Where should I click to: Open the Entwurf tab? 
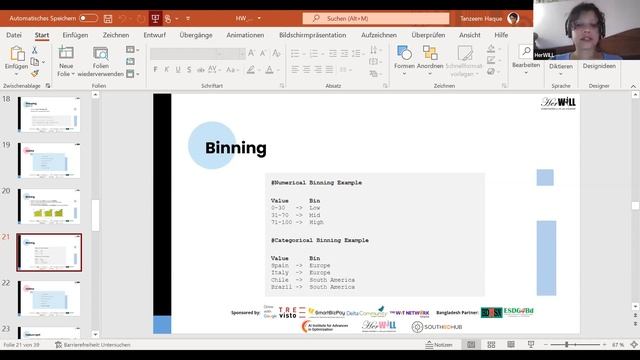pos(155,35)
